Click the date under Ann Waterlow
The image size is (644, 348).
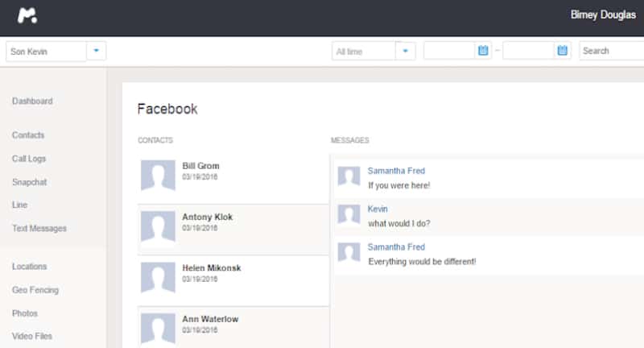pyautogui.click(x=200, y=330)
